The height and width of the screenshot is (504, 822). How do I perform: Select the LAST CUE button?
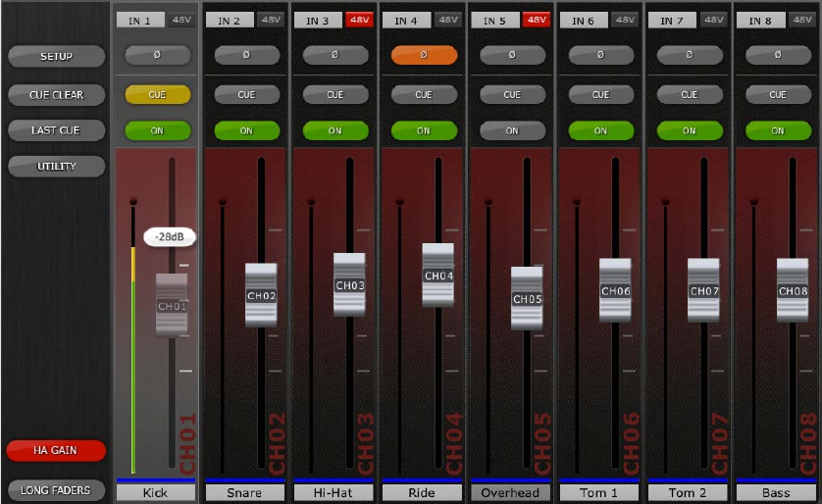click(x=56, y=130)
